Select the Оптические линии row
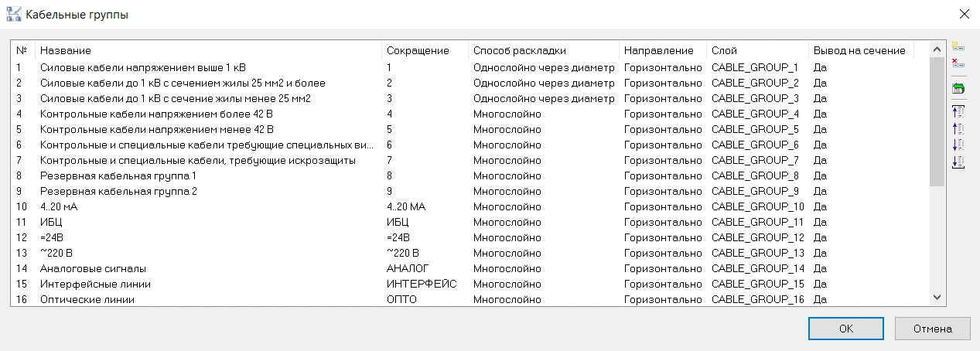Screen dimensions: 980x351 pos(87,299)
